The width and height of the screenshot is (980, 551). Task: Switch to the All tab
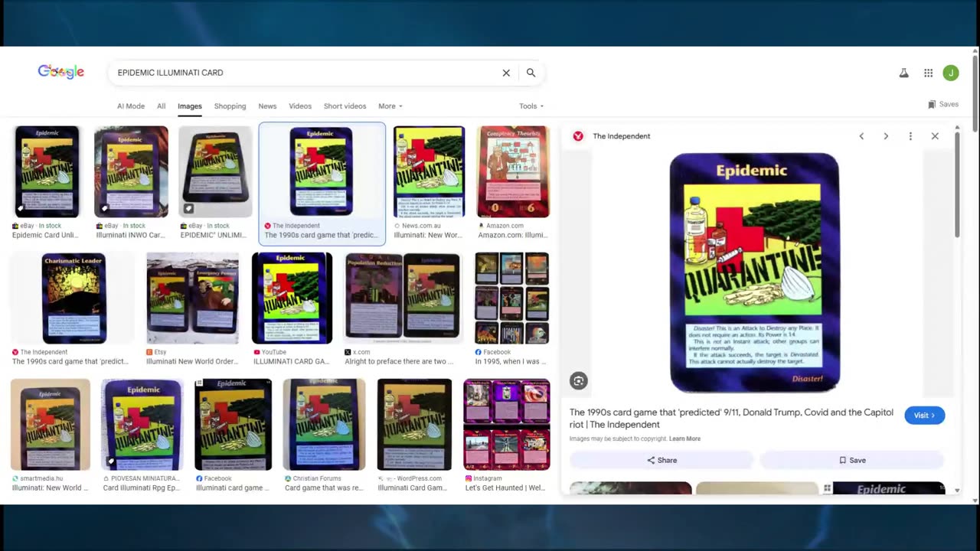162,106
